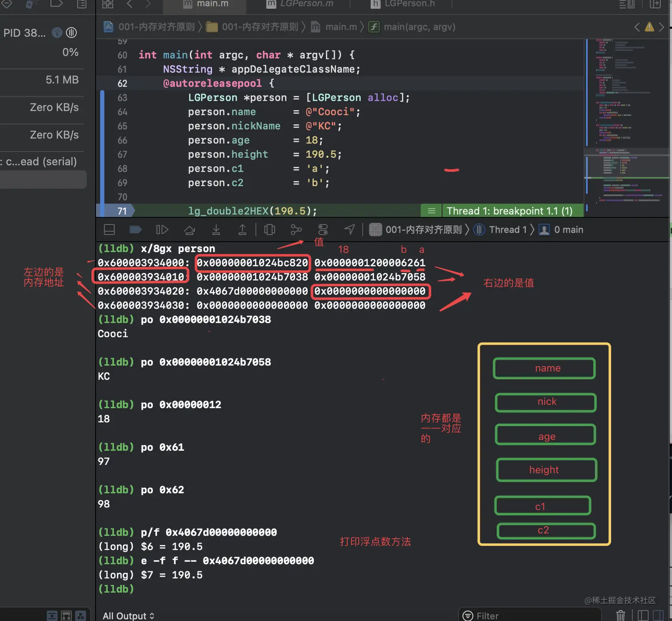The height and width of the screenshot is (621, 672).
Task: Toggle the variables view pane
Action: click(x=643, y=616)
